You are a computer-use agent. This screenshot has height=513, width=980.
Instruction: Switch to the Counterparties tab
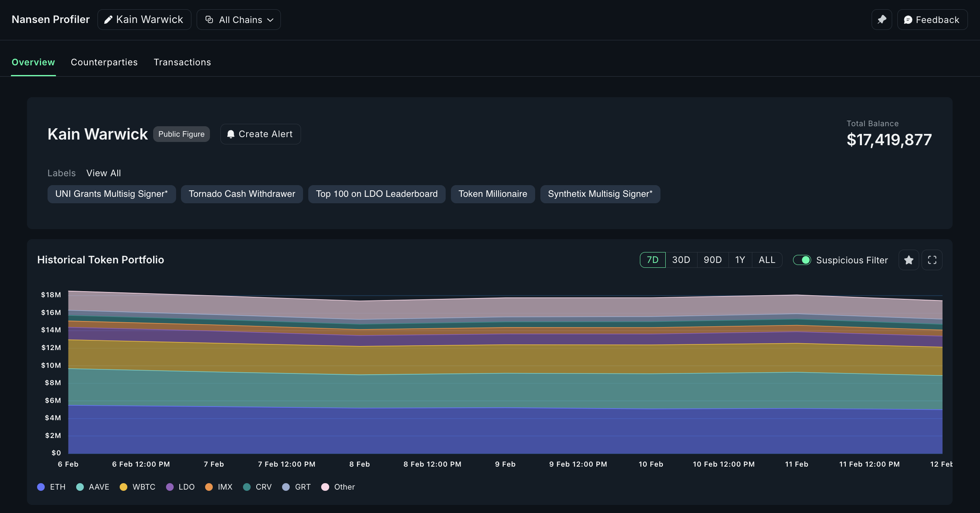click(x=104, y=62)
